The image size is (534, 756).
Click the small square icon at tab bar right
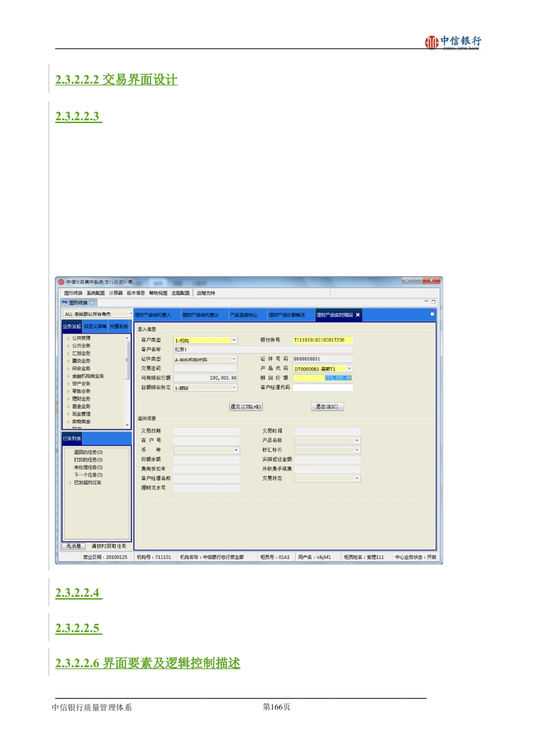pyautogui.click(x=432, y=314)
